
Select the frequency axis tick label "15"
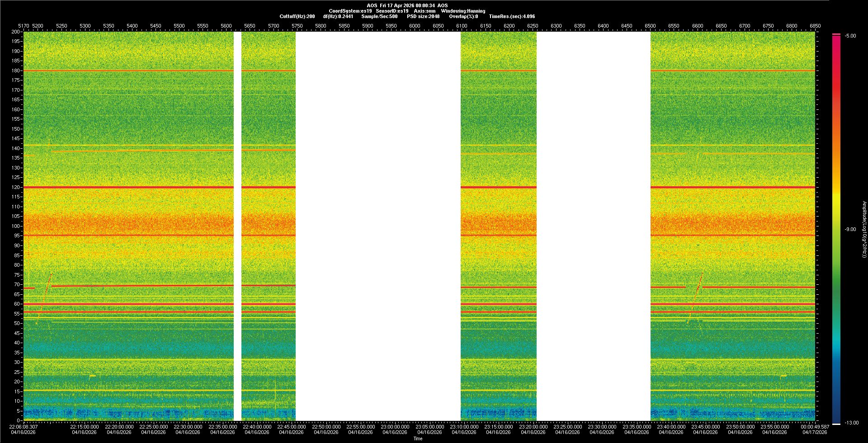pos(17,391)
